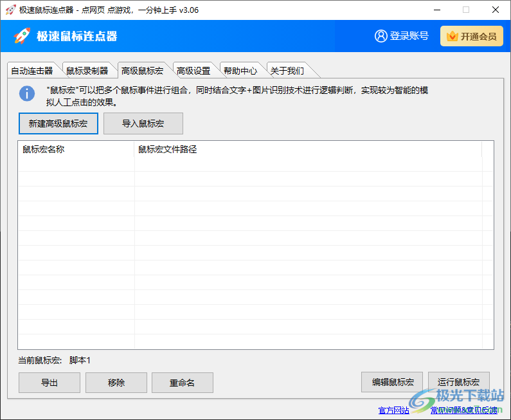Open the 关于我们 tab

pyautogui.click(x=287, y=71)
